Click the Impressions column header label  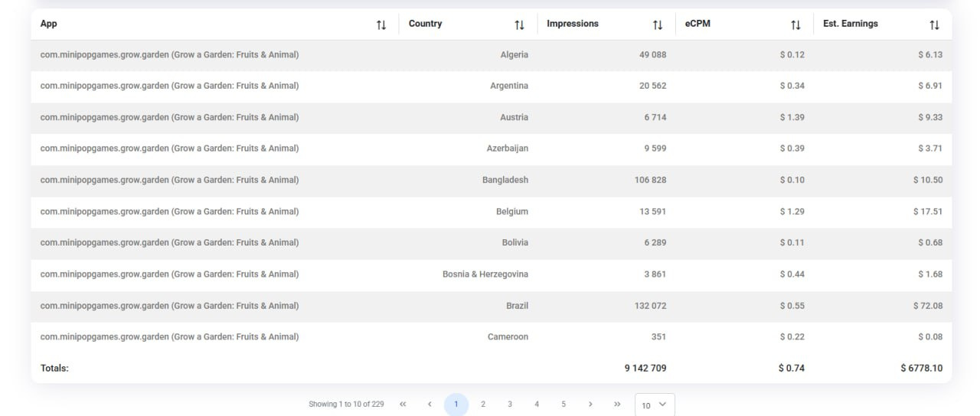tap(573, 24)
